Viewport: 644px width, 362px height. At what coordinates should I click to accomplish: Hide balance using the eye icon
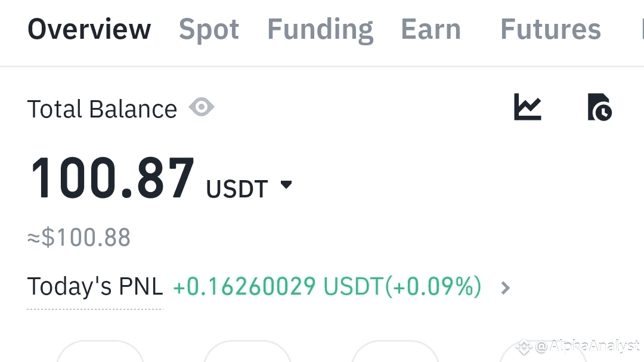point(202,107)
